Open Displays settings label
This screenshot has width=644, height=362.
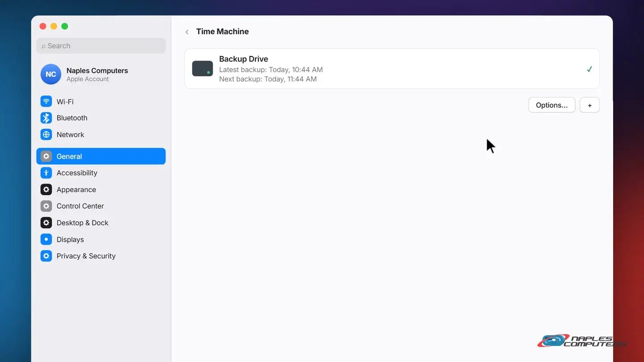tap(70, 240)
